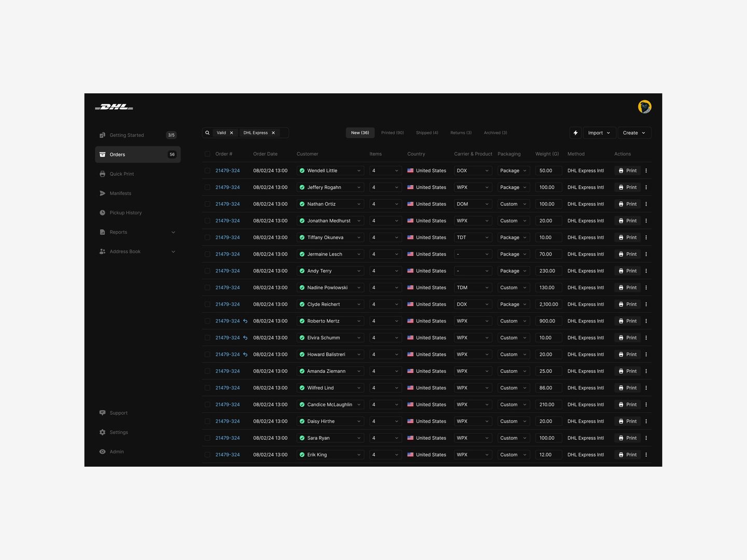The width and height of the screenshot is (747, 560).
Task: Open the Import dropdown
Action: pyautogui.click(x=599, y=133)
